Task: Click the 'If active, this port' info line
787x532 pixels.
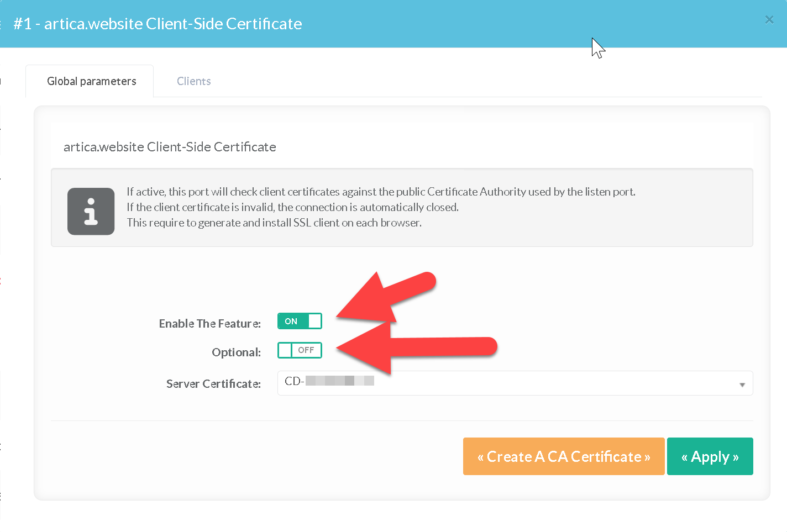Action: coord(381,192)
